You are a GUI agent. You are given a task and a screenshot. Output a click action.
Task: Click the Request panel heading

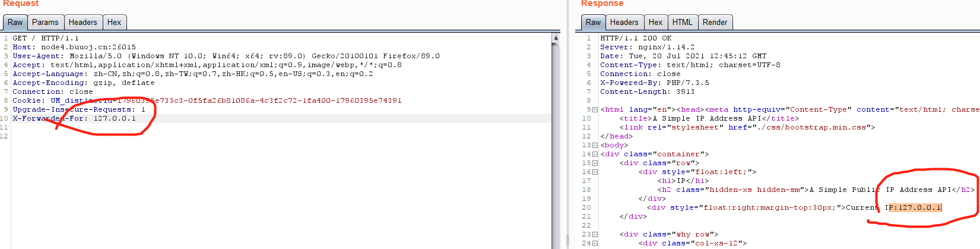21,4
